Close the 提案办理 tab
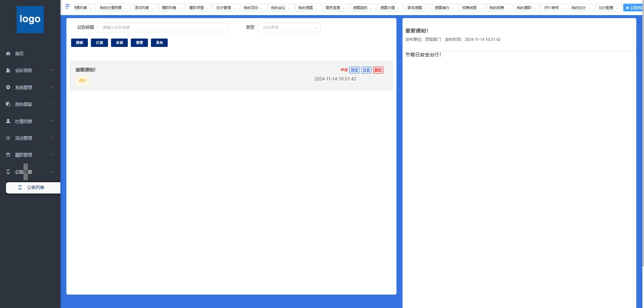644x308 pixels. coord(398,8)
